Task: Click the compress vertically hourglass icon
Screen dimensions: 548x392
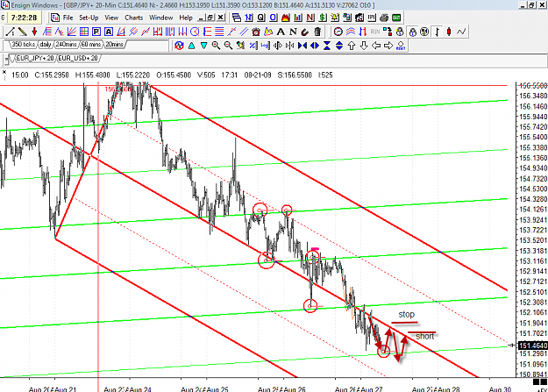Action: pyautogui.click(x=327, y=46)
